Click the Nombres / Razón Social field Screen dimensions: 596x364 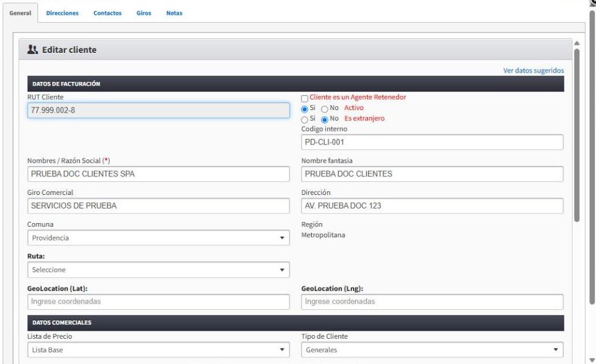coord(159,174)
